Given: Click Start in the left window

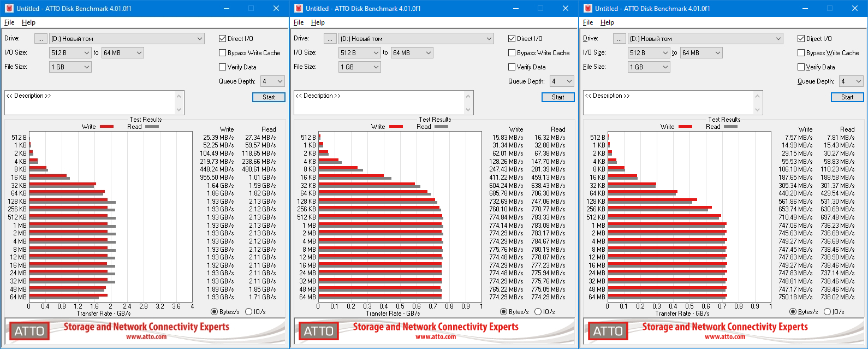Looking at the screenshot, I should click(x=269, y=97).
